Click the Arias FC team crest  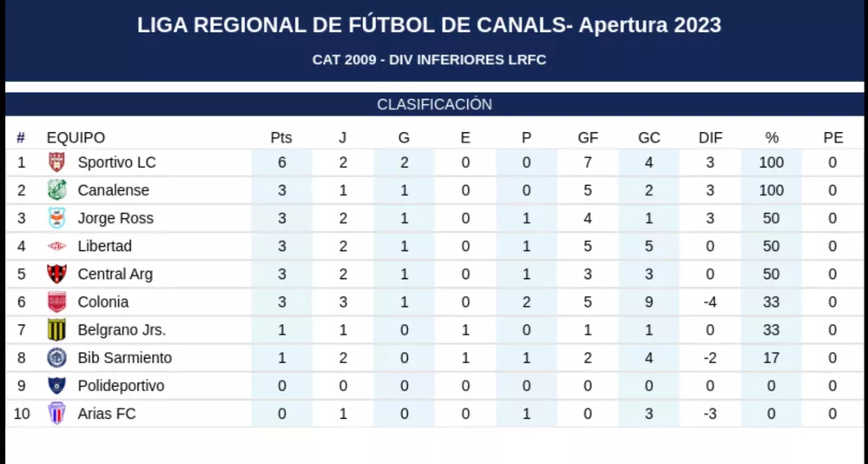tap(56, 413)
